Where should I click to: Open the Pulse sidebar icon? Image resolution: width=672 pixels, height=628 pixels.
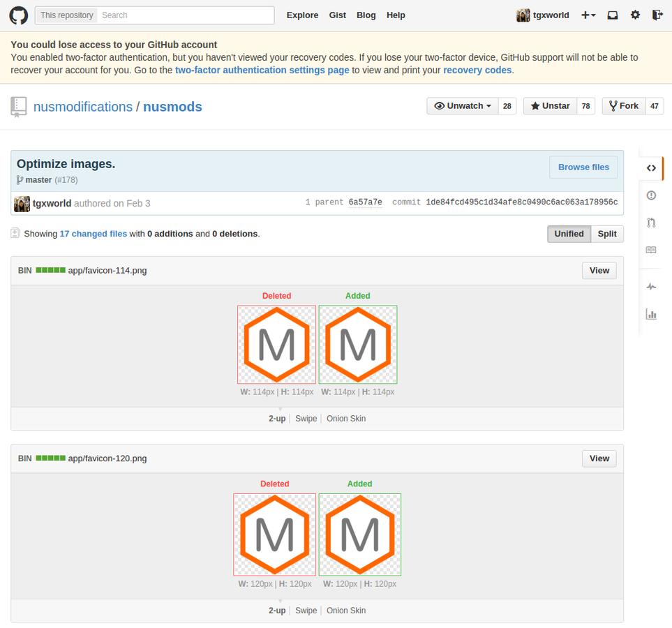(x=651, y=287)
